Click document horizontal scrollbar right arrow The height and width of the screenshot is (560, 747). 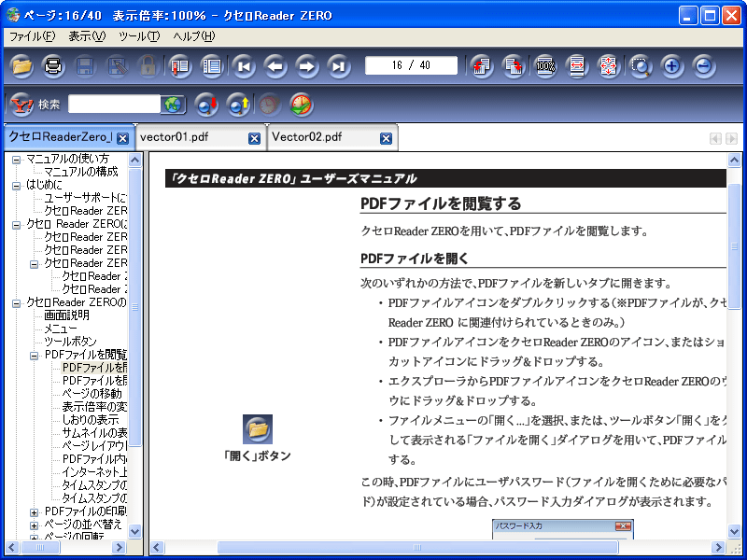pos(718,548)
